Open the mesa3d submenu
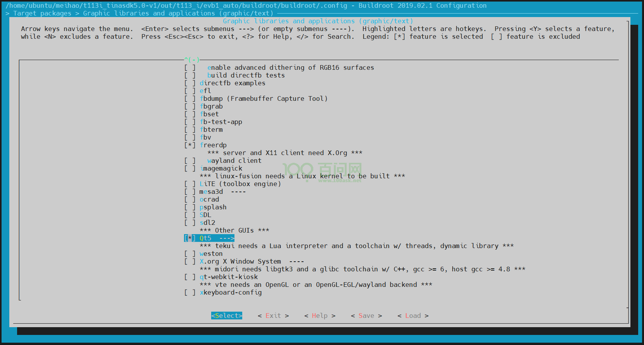The width and height of the screenshot is (644, 345). [211, 191]
